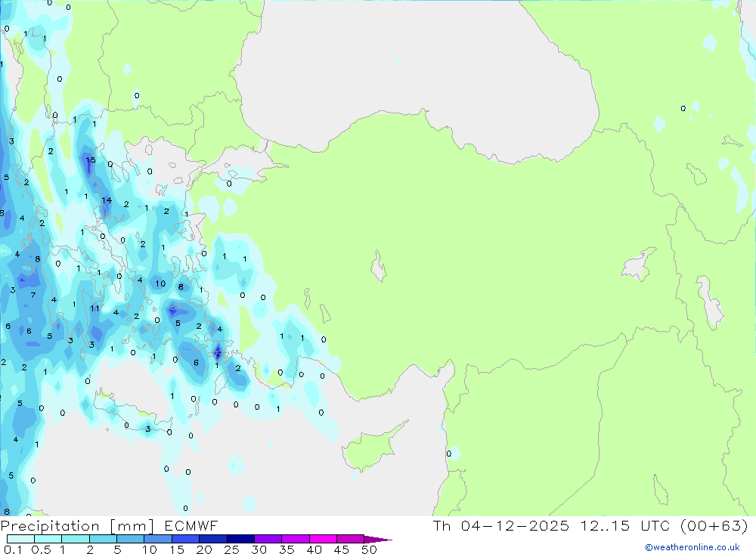Click the 5–10 mm legend swatch
Image resolution: width=756 pixels, height=554 pixels.
click(x=131, y=539)
